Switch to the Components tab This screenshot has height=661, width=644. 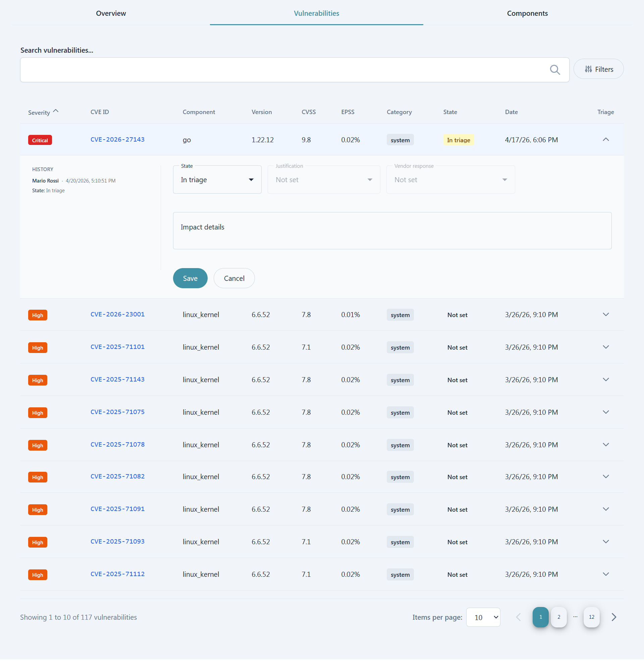coord(527,13)
